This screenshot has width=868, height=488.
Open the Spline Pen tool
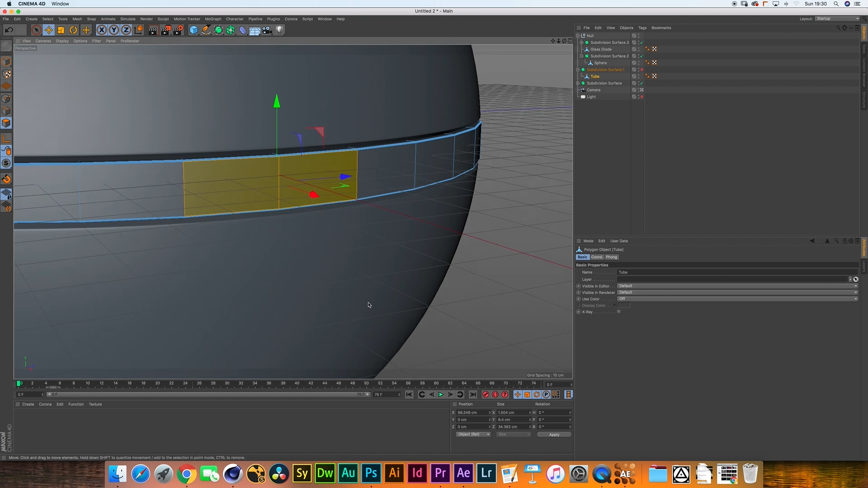[206, 30]
